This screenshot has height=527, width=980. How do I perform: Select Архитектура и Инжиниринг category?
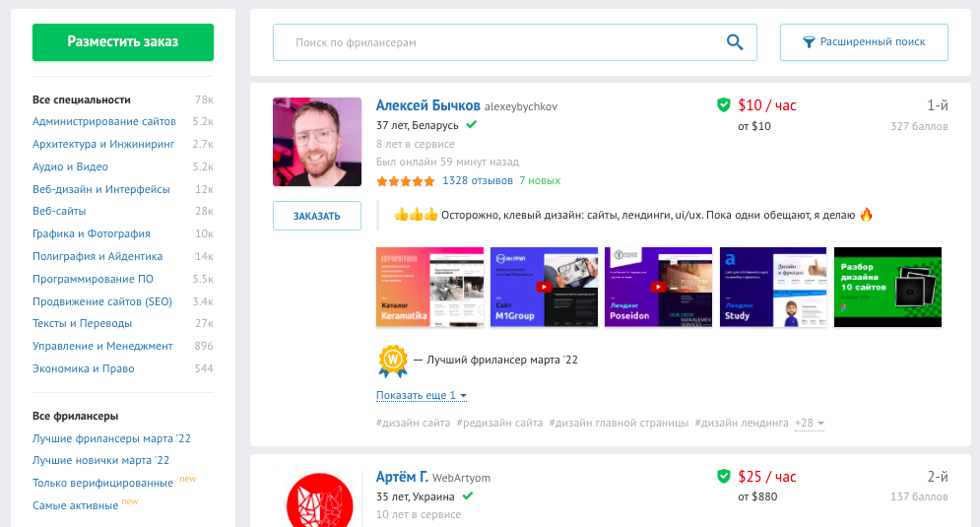103,144
